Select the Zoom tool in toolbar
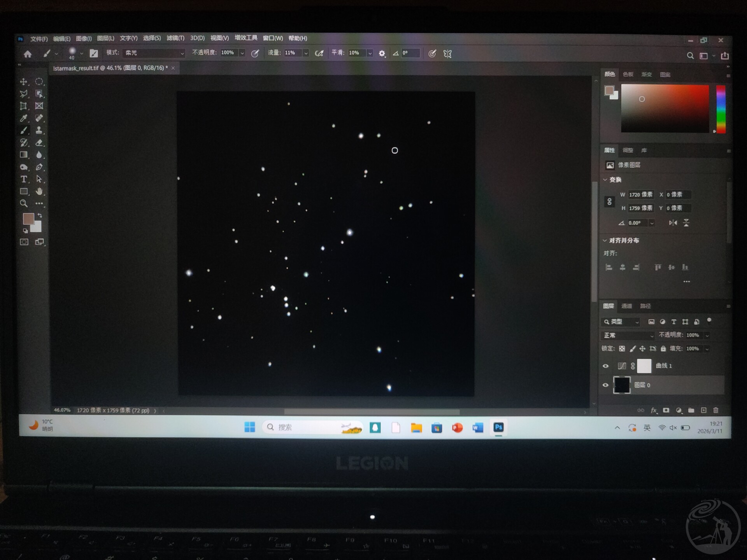 pos(24,203)
